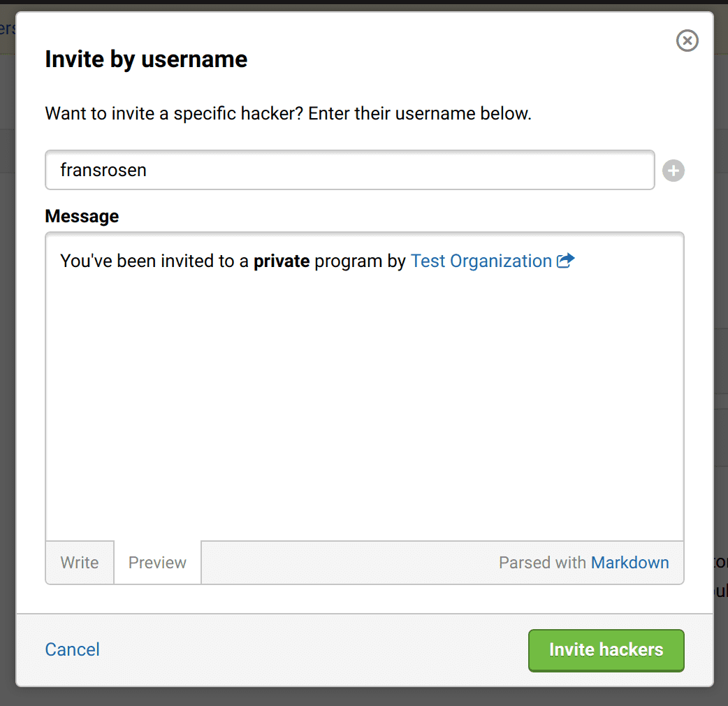Cancel the invitation
The height and width of the screenshot is (706, 728).
(72, 649)
